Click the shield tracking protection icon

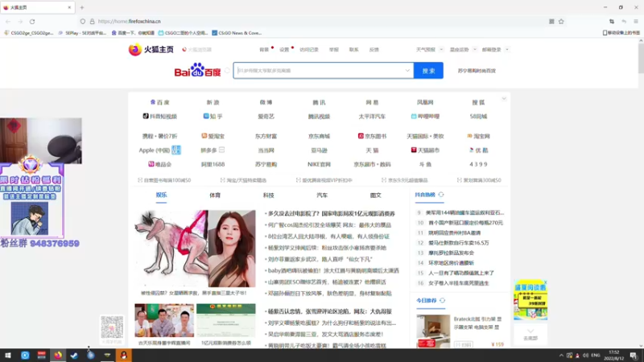83,22
